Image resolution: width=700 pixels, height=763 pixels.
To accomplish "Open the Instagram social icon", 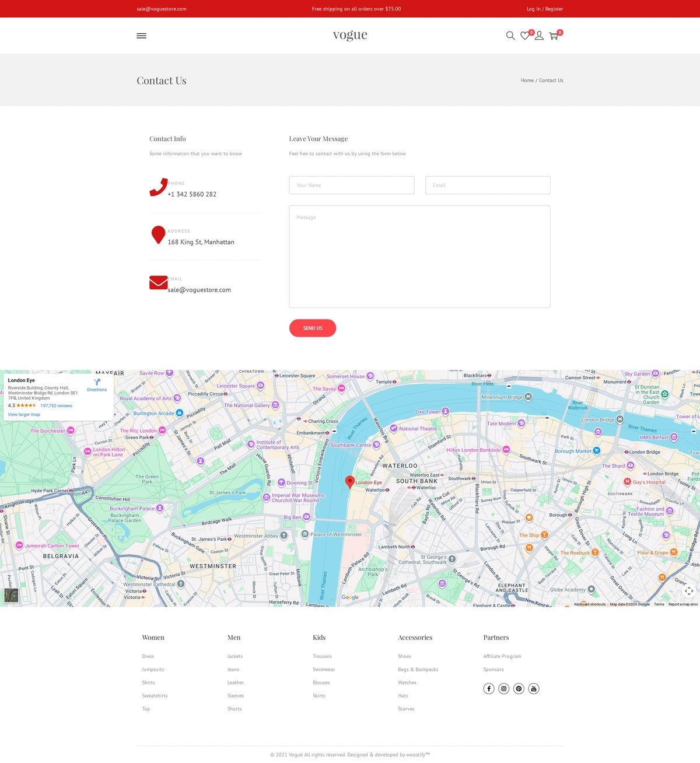I will [504, 689].
